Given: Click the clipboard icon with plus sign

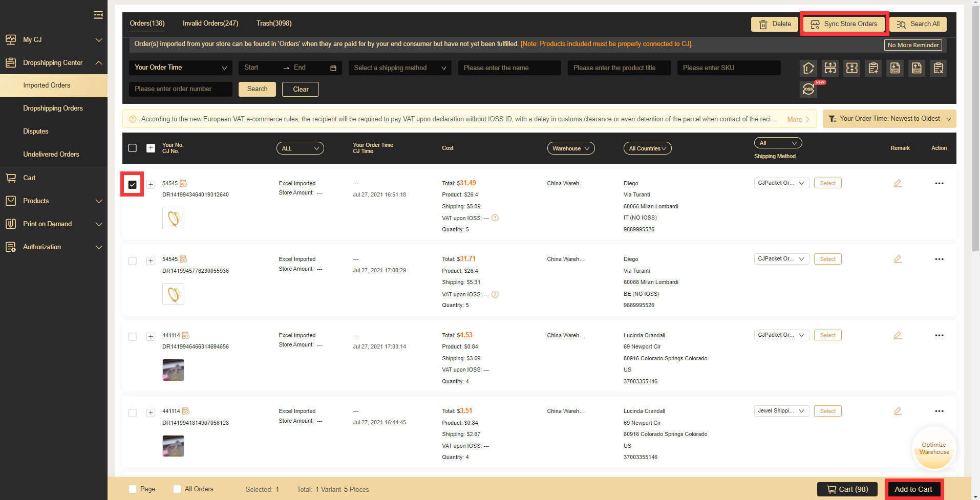Looking at the screenshot, I should point(874,68).
